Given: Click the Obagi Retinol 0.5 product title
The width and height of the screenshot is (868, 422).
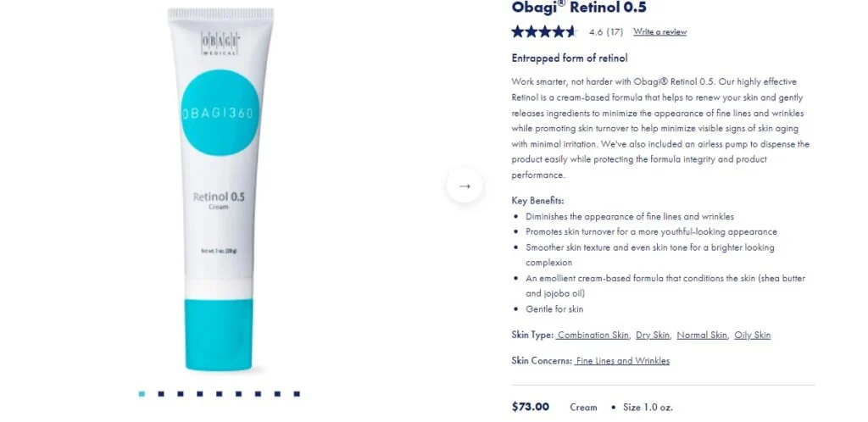Looking at the screenshot, I should (x=579, y=8).
